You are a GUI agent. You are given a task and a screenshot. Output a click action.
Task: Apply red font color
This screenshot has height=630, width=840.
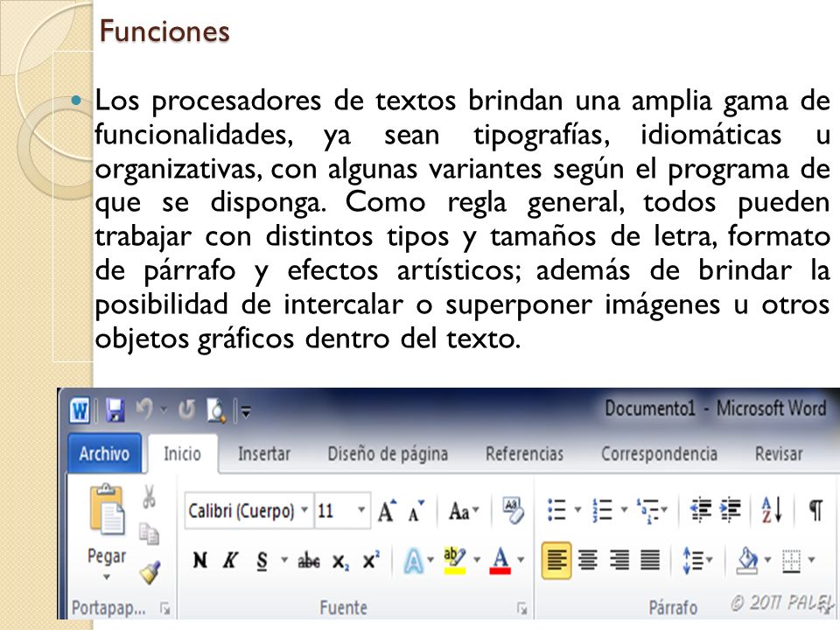point(500,561)
